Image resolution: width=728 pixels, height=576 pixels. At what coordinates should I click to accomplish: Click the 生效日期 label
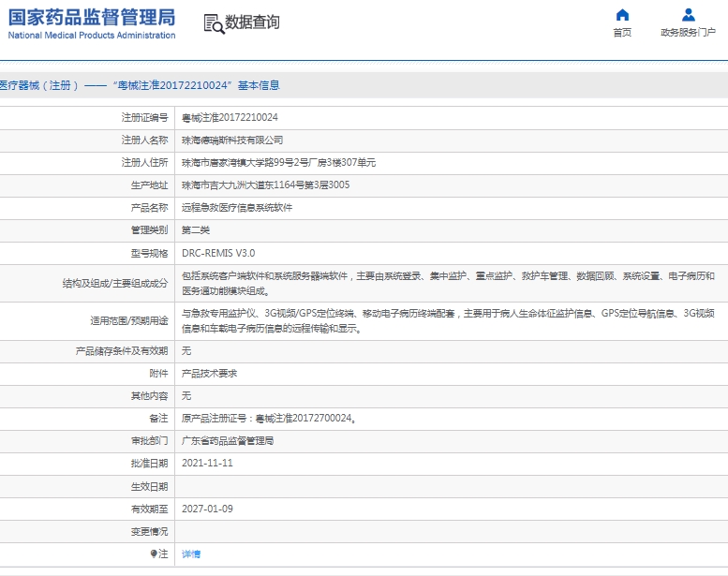point(150,486)
